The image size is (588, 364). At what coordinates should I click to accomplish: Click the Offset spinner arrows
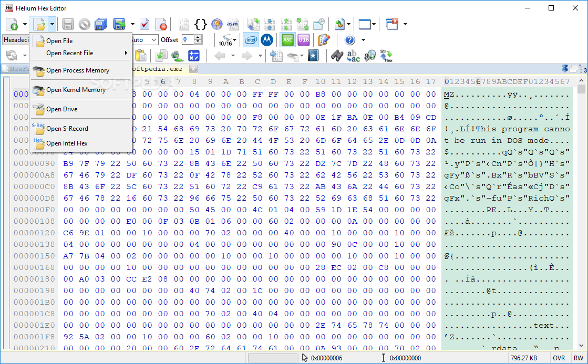click(199, 40)
